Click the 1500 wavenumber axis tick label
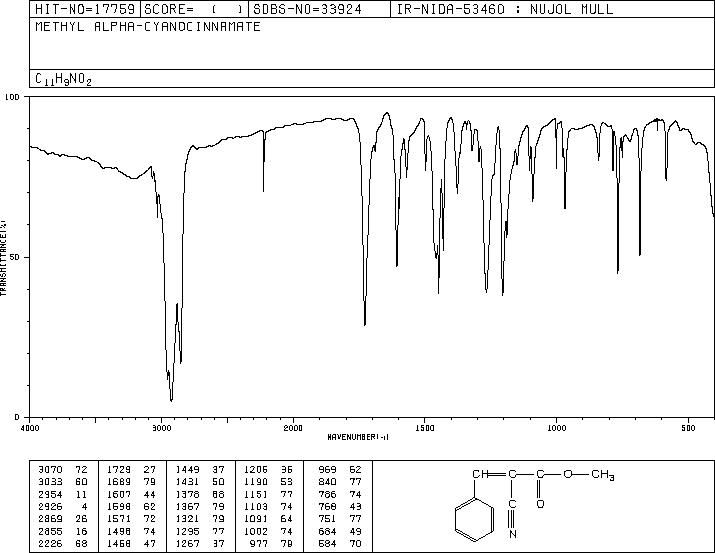Screen dimensions: 715x553 pyautogui.click(x=425, y=428)
